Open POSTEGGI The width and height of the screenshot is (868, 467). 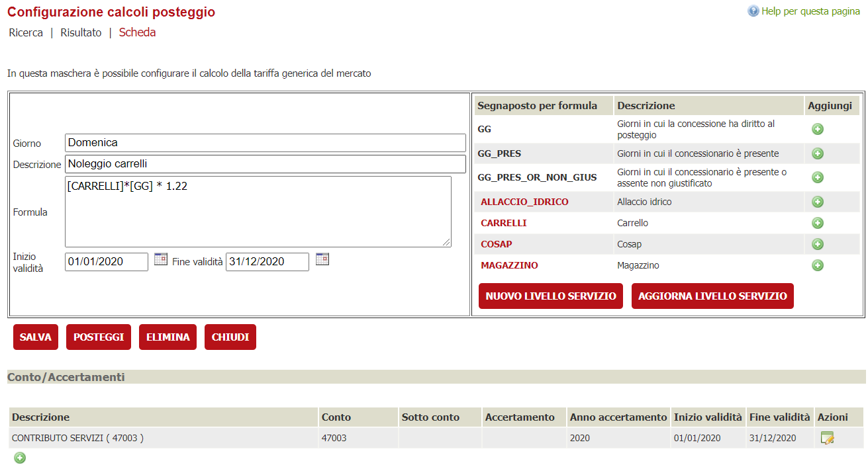click(98, 337)
